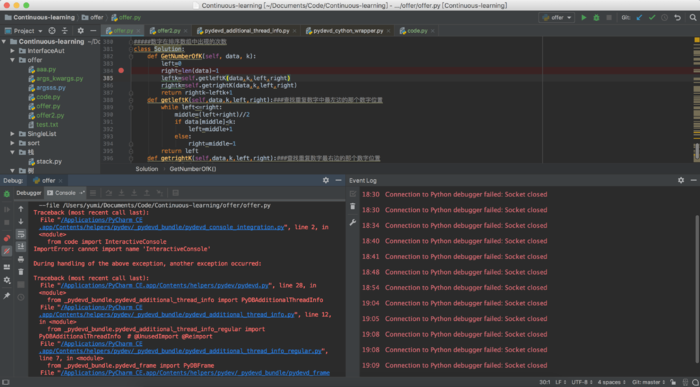Switch to the Debugger tab
This screenshot has width=700, height=387.
coord(29,193)
